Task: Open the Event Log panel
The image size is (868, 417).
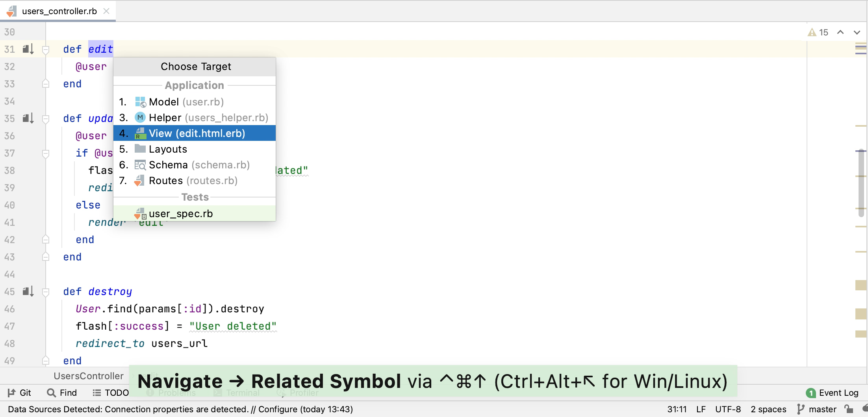Action: coord(832,393)
